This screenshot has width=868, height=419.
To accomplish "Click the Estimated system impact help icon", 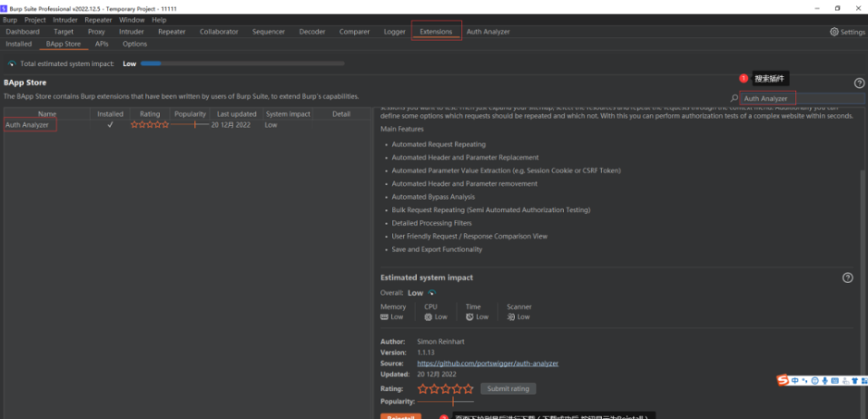I will [847, 278].
